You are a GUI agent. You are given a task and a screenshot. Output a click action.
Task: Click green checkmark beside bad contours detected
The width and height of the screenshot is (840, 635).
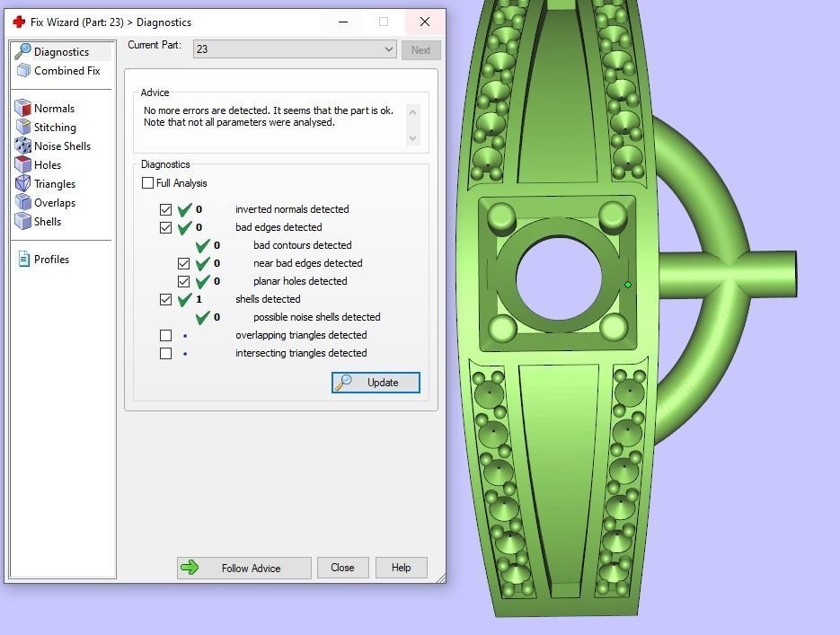tap(202, 245)
